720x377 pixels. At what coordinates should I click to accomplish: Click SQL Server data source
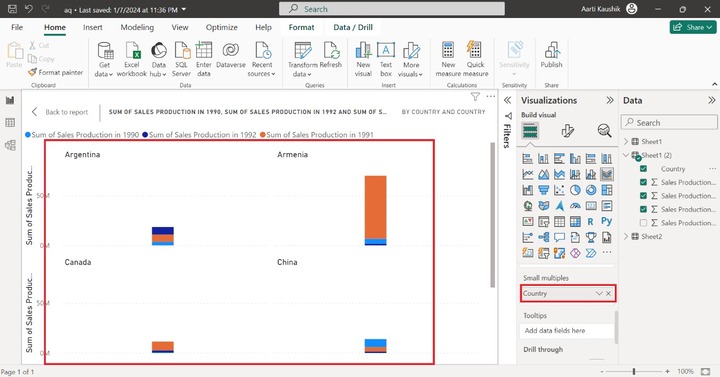pyautogui.click(x=181, y=59)
